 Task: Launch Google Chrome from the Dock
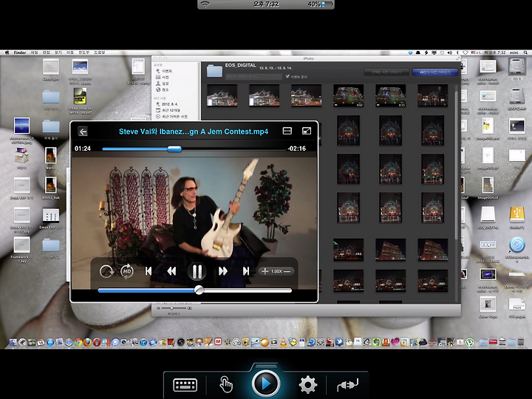coord(78,342)
